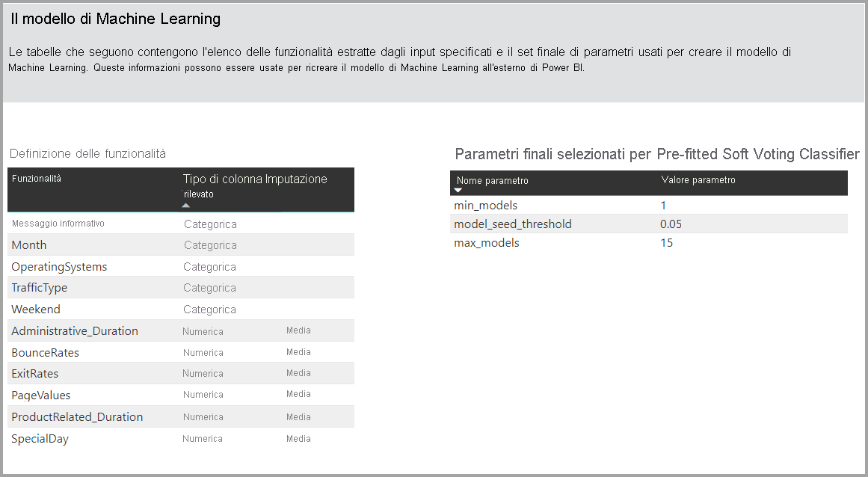The image size is (868, 477).
Task: Click the Definizione delle funzionalità table title
Action: coord(88,154)
